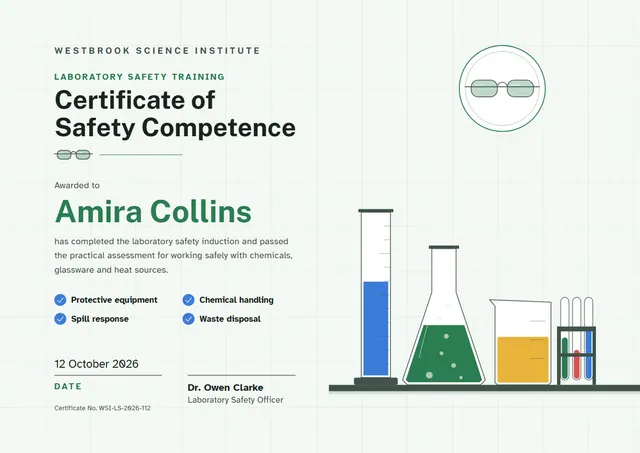This screenshot has width=640, height=453.
Task: Click the check icon beside Chemical handling
Action: coord(188,300)
